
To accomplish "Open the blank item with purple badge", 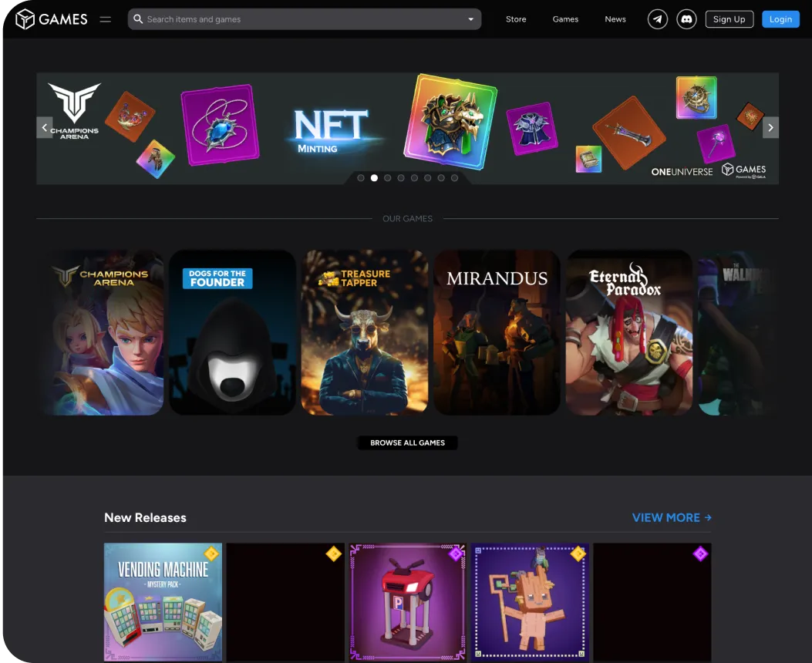I will 652,602.
